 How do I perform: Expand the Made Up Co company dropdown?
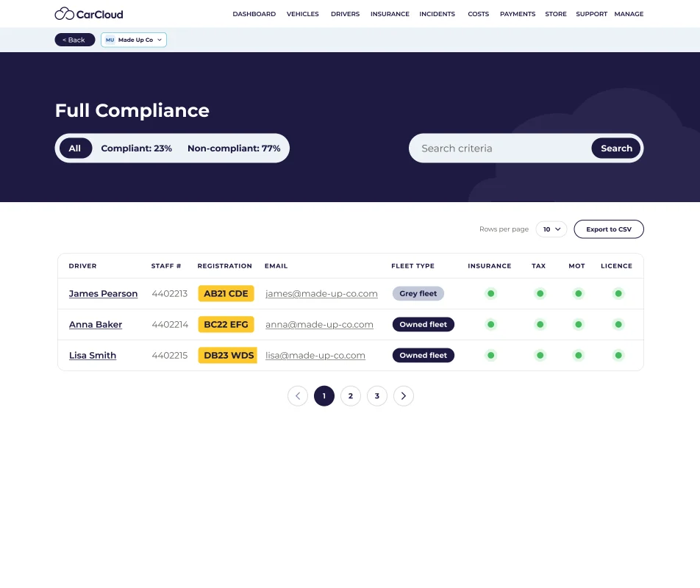134,40
